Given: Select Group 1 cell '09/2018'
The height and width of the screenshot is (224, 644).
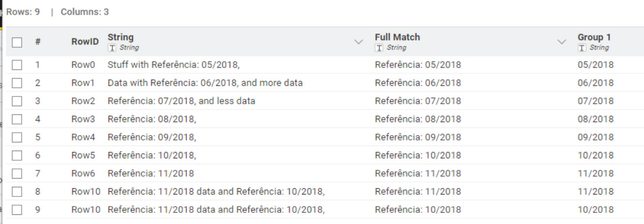Looking at the screenshot, I should (x=595, y=137).
